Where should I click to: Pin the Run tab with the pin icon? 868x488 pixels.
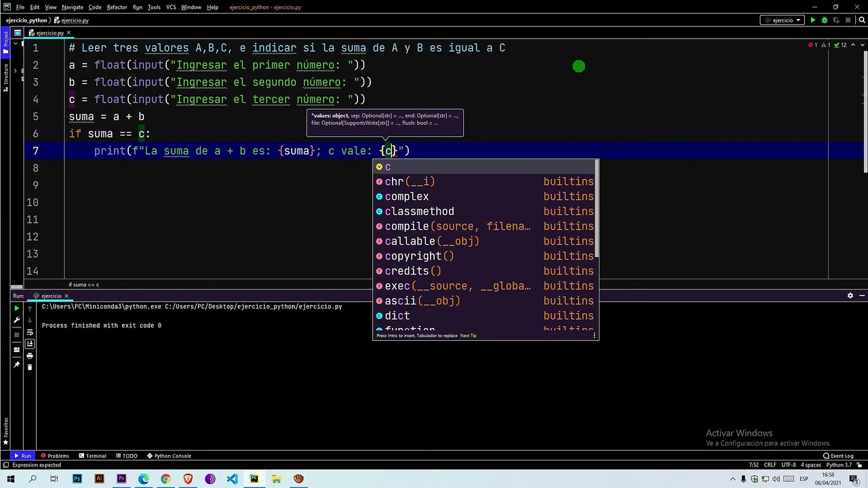click(x=17, y=365)
